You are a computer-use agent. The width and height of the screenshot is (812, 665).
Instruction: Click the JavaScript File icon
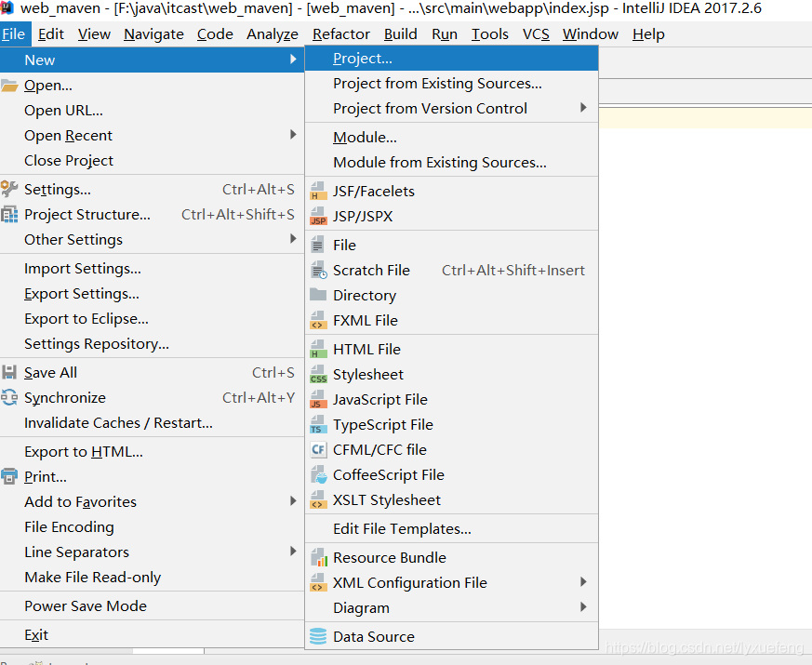pos(318,399)
